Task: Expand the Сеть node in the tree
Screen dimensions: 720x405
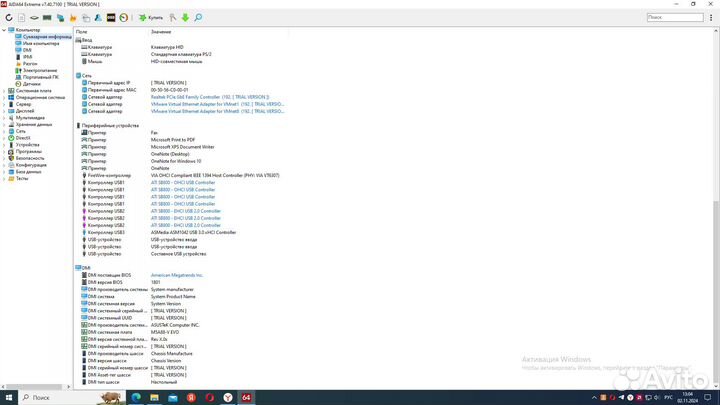Action: coord(4,131)
